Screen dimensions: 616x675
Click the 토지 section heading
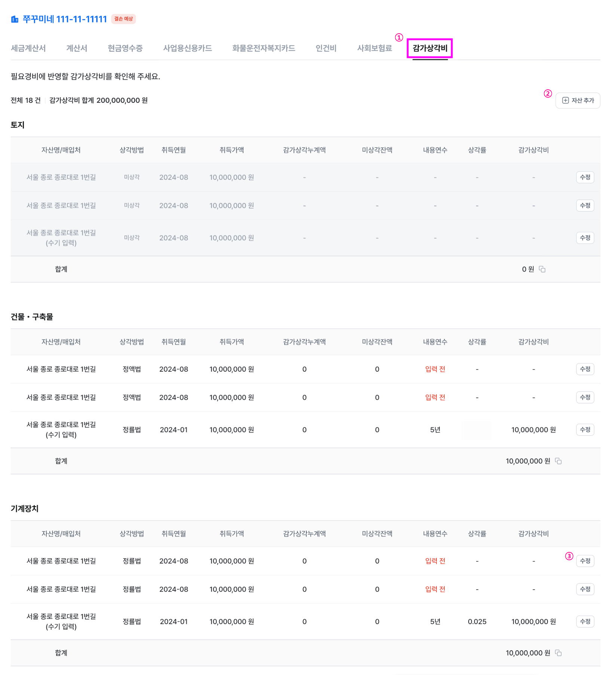click(18, 125)
